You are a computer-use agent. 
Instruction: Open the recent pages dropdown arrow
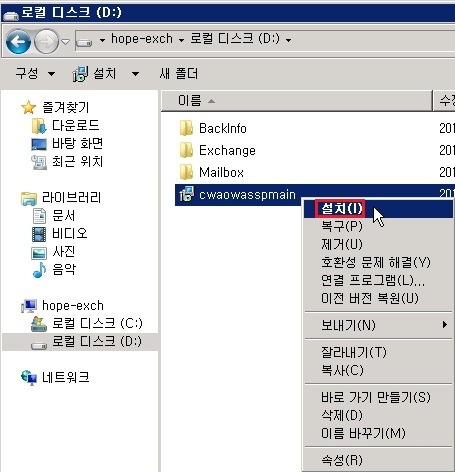click(66, 42)
